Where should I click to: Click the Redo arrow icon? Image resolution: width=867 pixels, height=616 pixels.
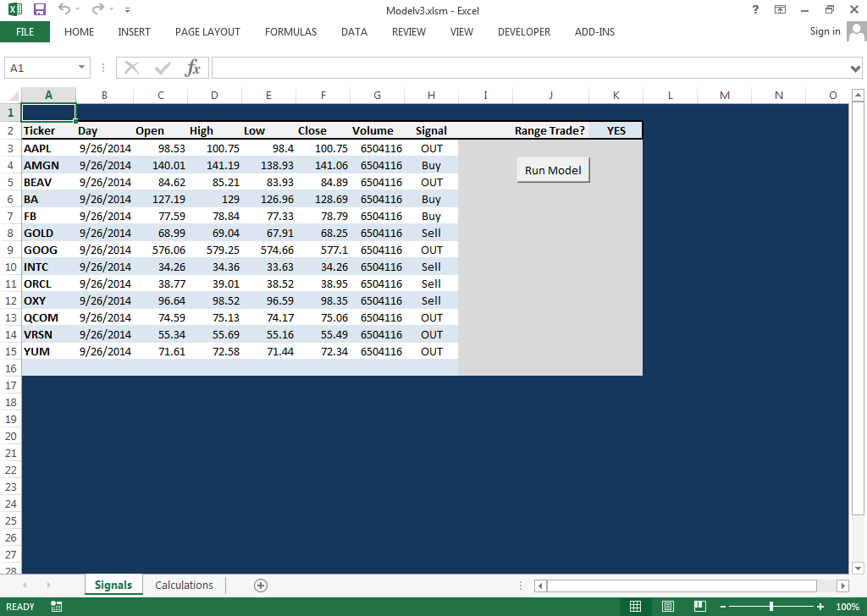click(97, 8)
